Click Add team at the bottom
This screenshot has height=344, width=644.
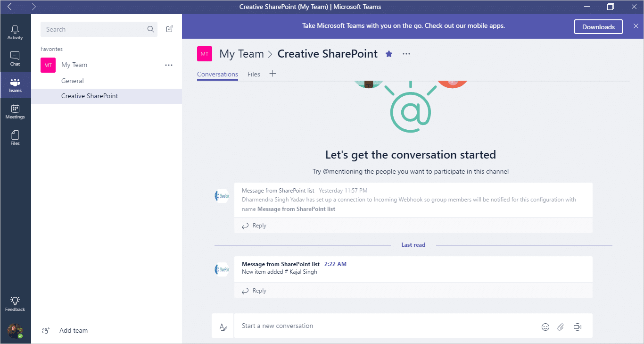65,330
